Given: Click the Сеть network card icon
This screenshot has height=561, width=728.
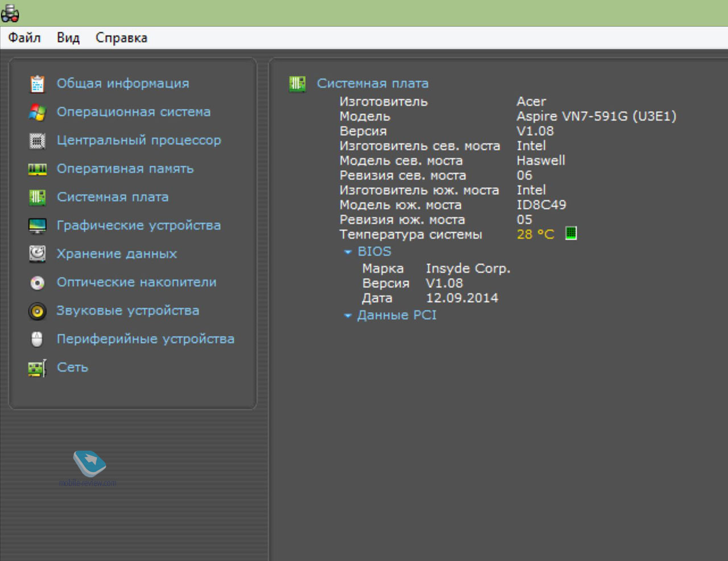Looking at the screenshot, I should (38, 368).
